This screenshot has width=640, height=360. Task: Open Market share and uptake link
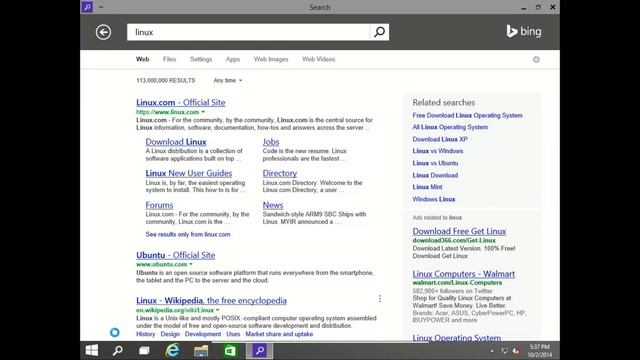(279, 334)
